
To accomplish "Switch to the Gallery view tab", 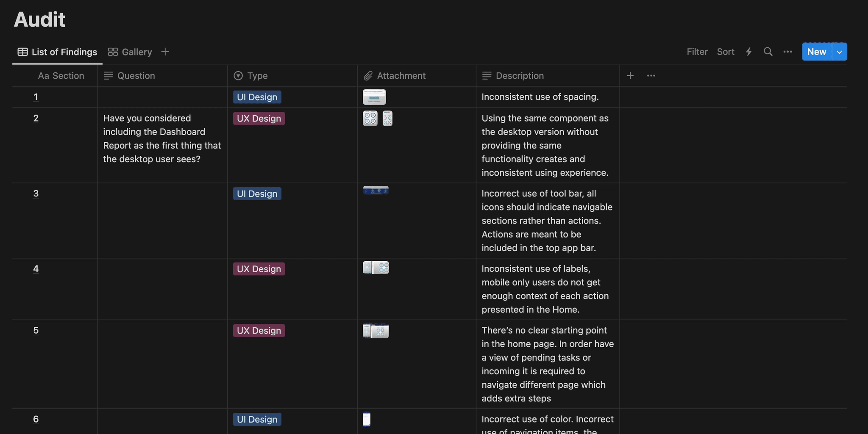I will pos(130,52).
